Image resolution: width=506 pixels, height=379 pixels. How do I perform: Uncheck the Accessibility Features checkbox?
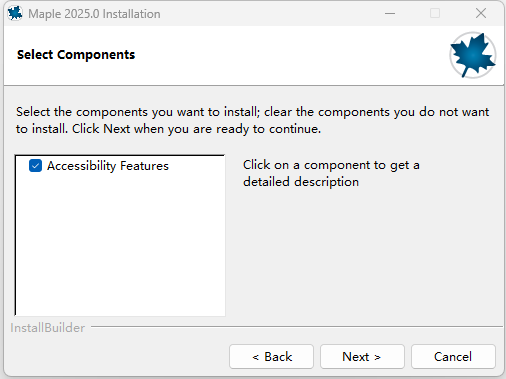pyautogui.click(x=35, y=166)
